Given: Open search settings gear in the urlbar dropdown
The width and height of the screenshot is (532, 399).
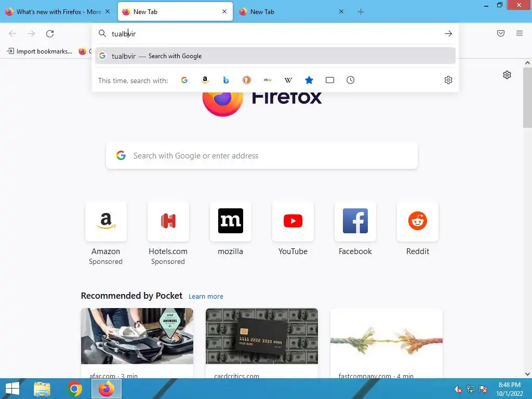Looking at the screenshot, I should [448, 80].
